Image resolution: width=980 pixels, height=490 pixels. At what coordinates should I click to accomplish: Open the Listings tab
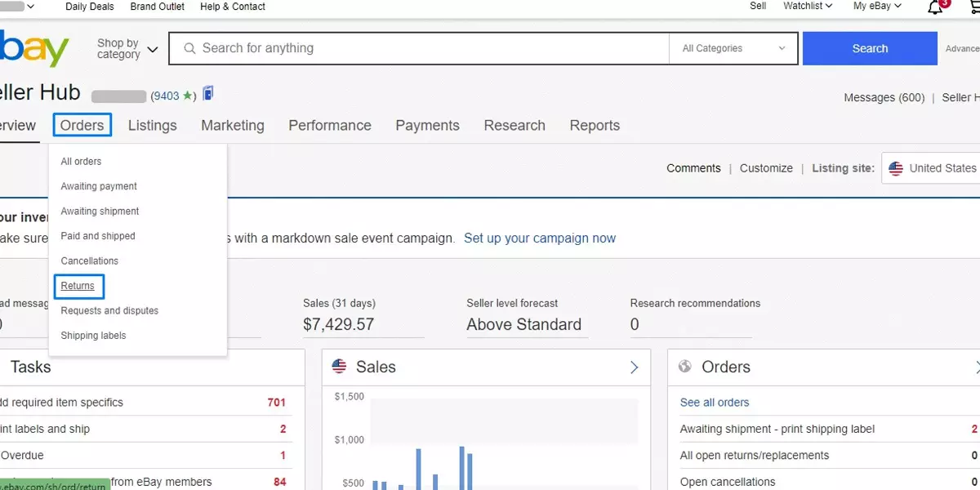(153, 125)
